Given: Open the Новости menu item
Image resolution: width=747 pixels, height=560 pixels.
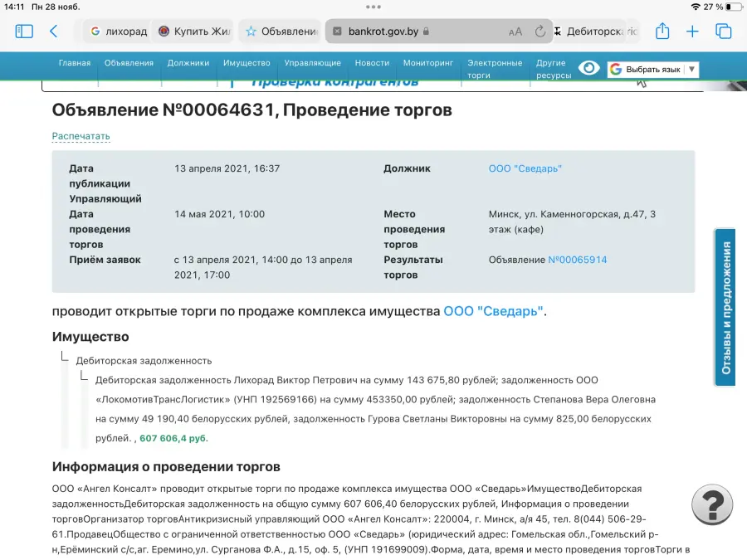Looking at the screenshot, I should (x=372, y=63).
